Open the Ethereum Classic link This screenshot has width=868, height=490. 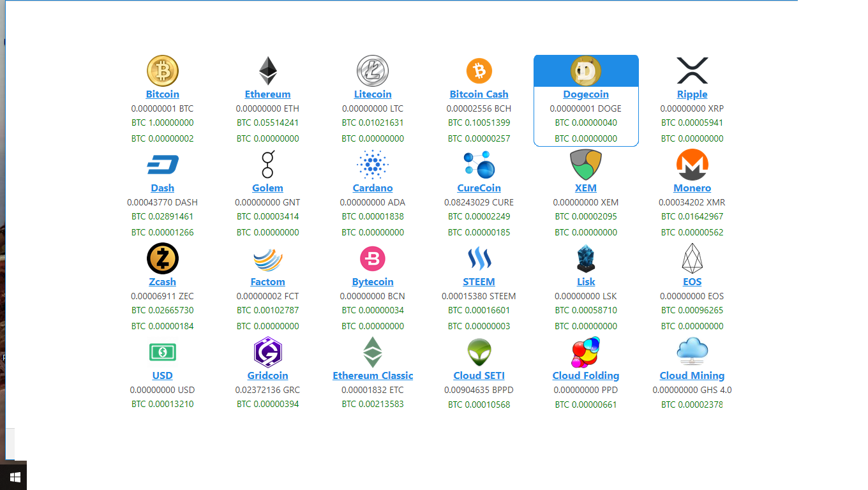click(x=373, y=376)
